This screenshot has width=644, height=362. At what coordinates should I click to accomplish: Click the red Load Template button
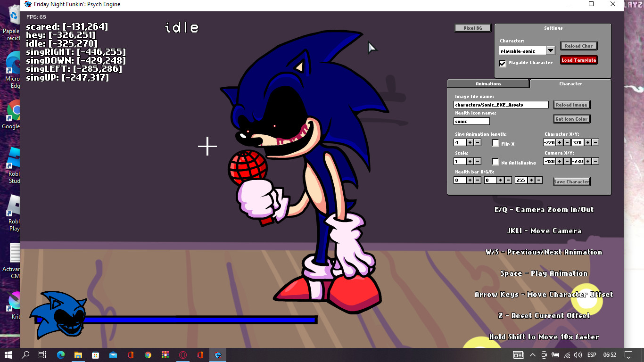coord(579,60)
